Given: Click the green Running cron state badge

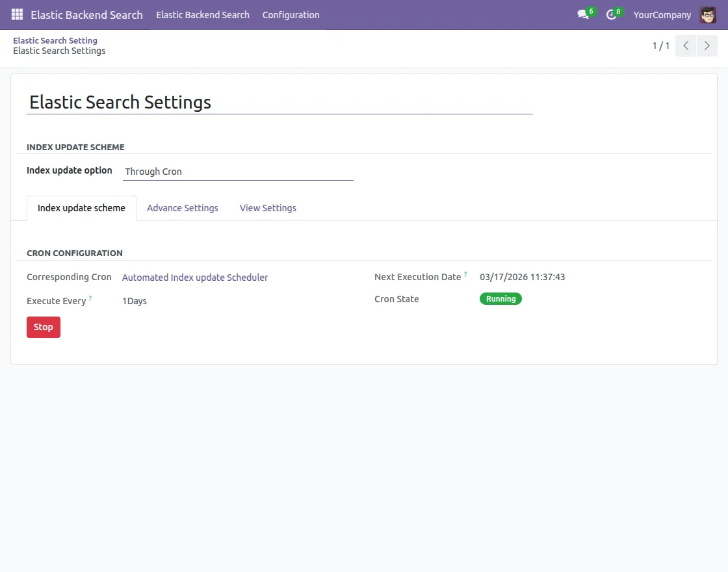Looking at the screenshot, I should click(500, 298).
